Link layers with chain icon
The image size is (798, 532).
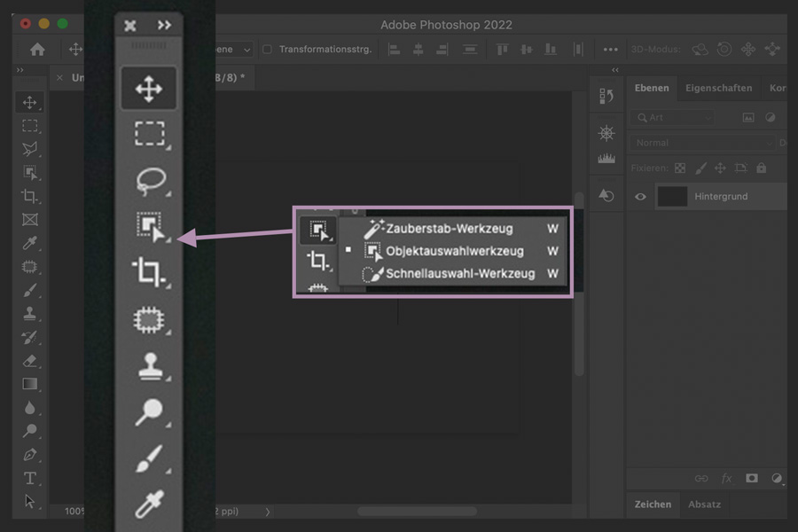click(701, 478)
